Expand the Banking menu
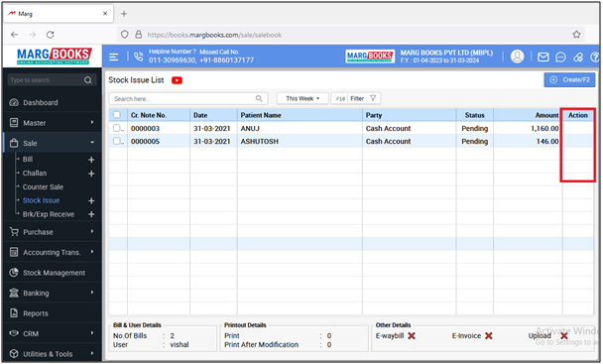This screenshot has width=603, height=364. tap(52, 294)
